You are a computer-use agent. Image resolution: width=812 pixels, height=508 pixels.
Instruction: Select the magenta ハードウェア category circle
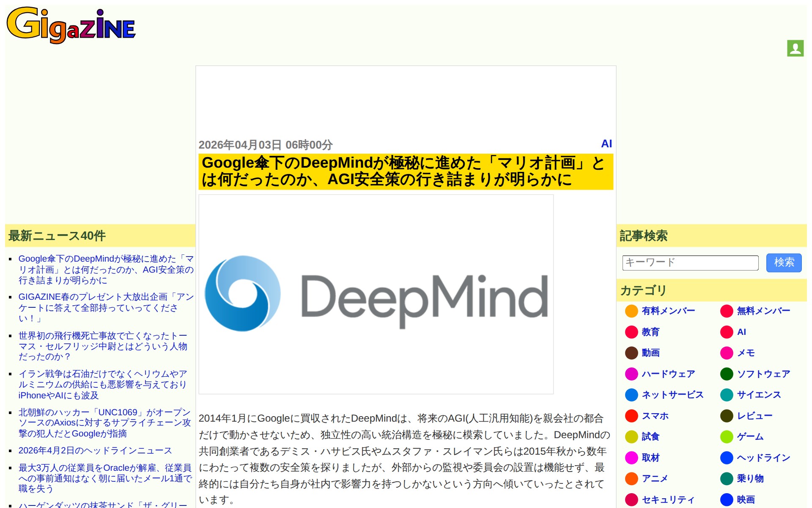(631, 374)
